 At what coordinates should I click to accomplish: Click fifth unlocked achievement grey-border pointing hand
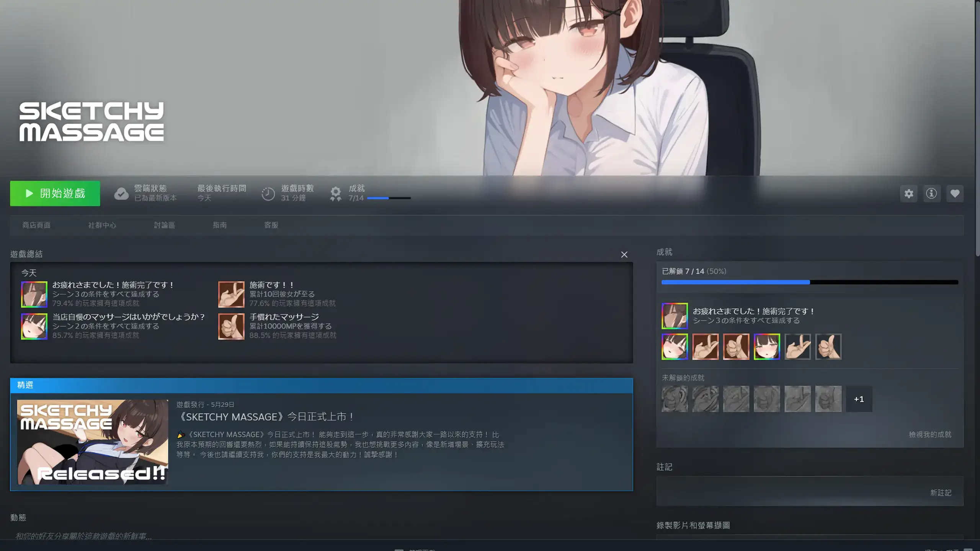pos(797,347)
